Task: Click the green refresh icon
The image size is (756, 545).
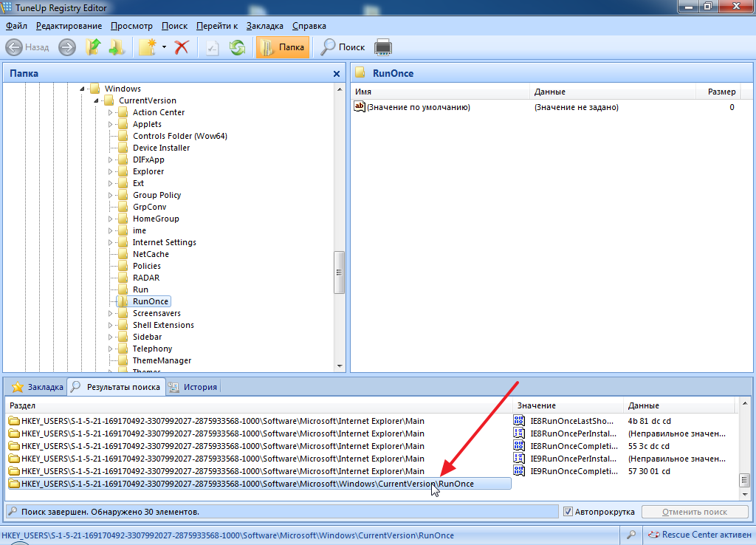Action: [x=237, y=47]
